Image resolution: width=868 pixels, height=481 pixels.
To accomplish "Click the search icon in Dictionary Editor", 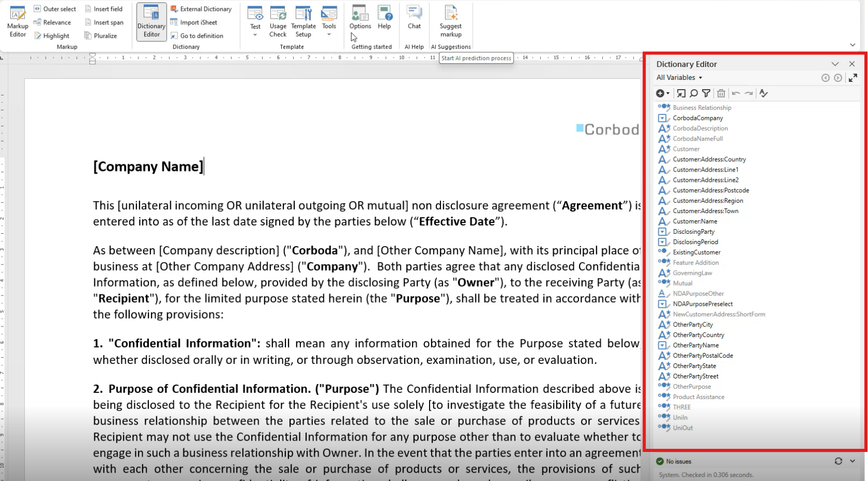I will (694, 93).
